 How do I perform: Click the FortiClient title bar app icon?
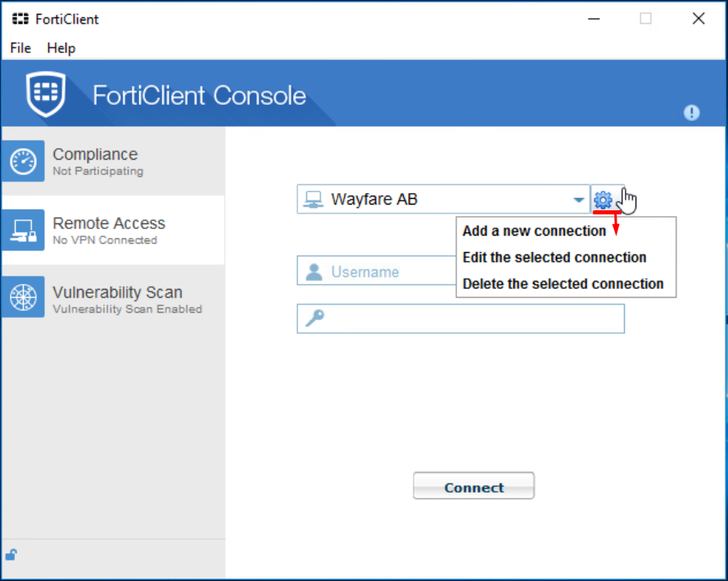pyautogui.click(x=20, y=19)
